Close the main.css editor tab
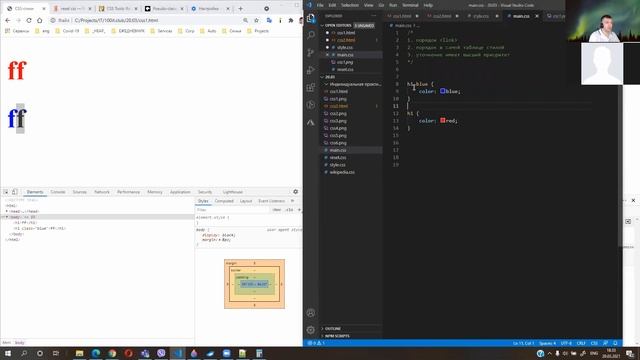This screenshot has width=640, height=360. click(537, 16)
